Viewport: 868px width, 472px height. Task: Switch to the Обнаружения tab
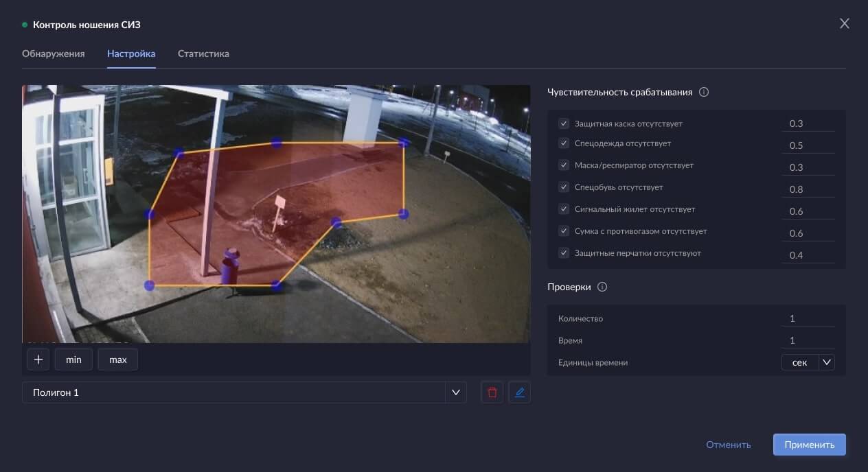click(54, 54)
